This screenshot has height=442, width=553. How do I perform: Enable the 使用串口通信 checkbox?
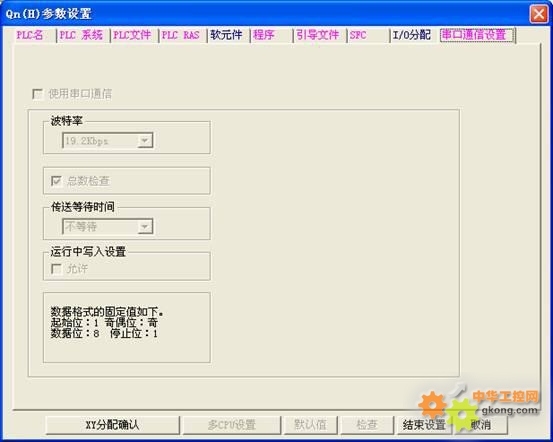[37, 94]
